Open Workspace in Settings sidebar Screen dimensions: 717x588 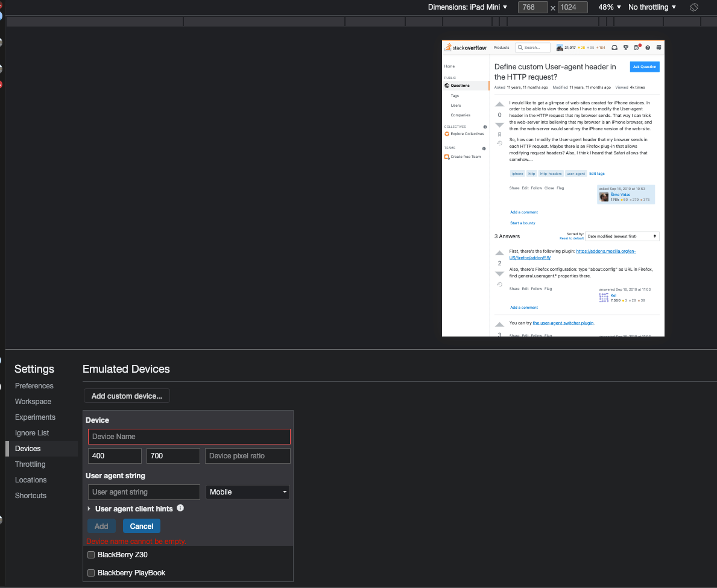(33, 402)
